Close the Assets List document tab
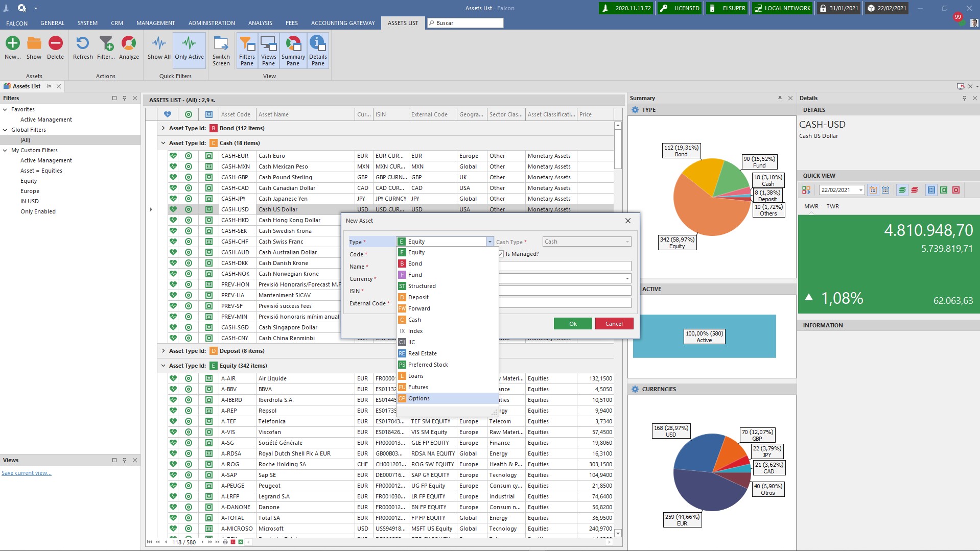Viewport: 980px width, 551px height. pos(59,86)
